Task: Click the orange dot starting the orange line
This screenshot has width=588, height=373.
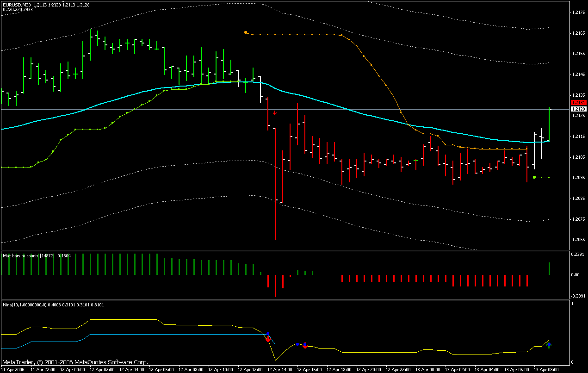Action: 246,32
